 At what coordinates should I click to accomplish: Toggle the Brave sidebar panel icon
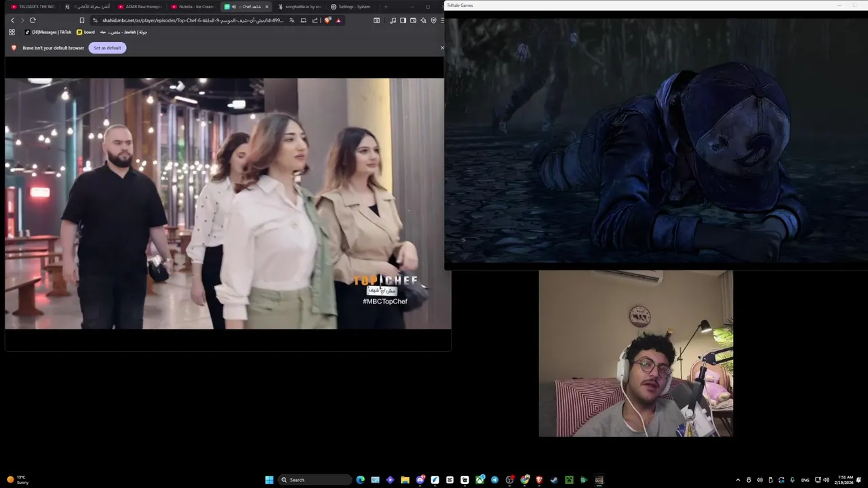(403, 20)
